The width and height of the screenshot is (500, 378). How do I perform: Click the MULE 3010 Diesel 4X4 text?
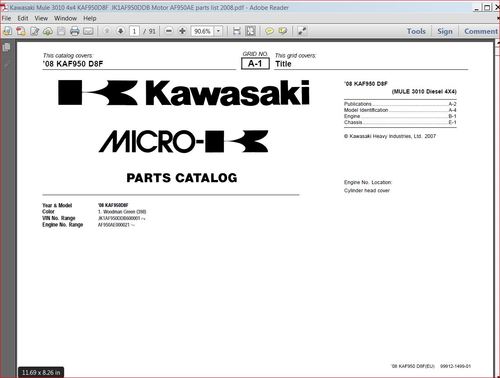(424, 91)
